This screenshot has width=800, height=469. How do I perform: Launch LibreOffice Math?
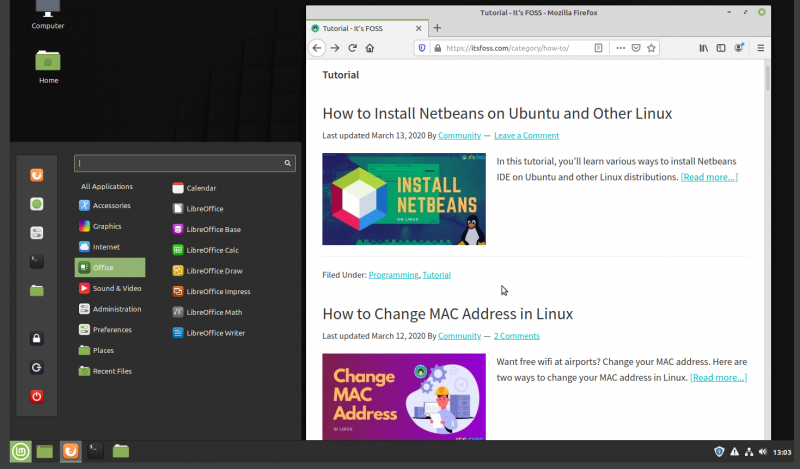(207, 312)
